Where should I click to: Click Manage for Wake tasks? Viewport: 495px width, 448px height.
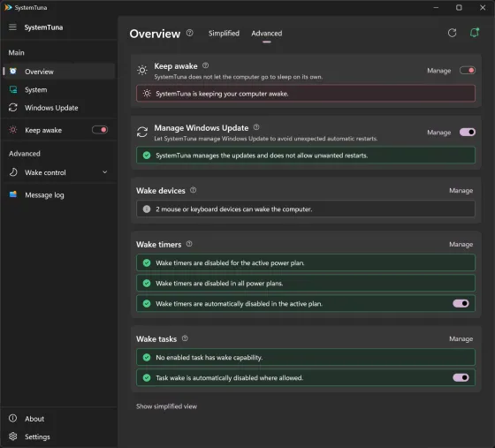(x=461, y=338)
